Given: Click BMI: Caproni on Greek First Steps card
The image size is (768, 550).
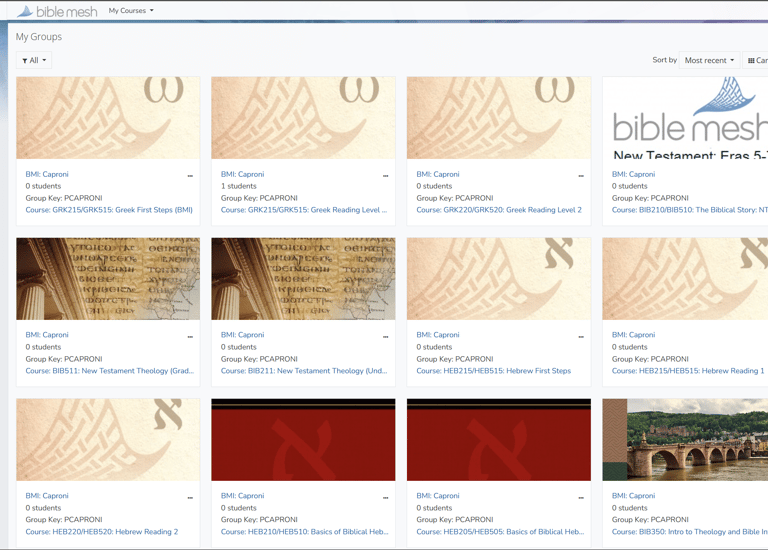Looking at the screenshot, I should coord(47,174).
